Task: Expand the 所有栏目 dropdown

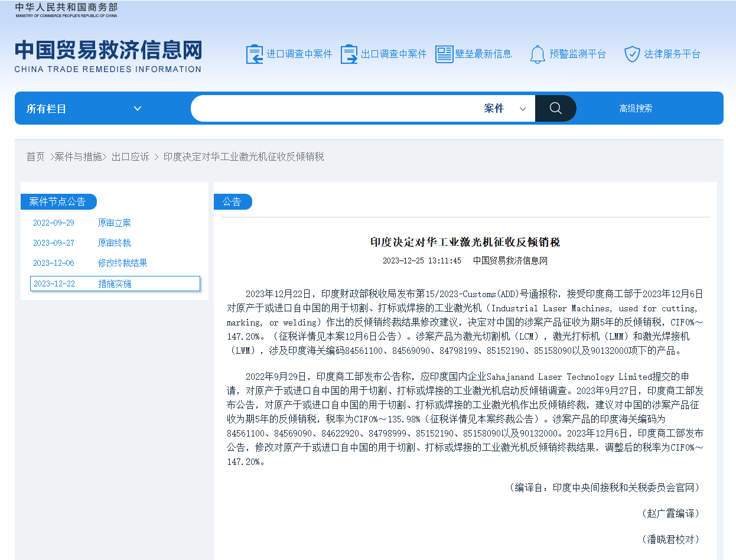Action: [x=84, y=108]
